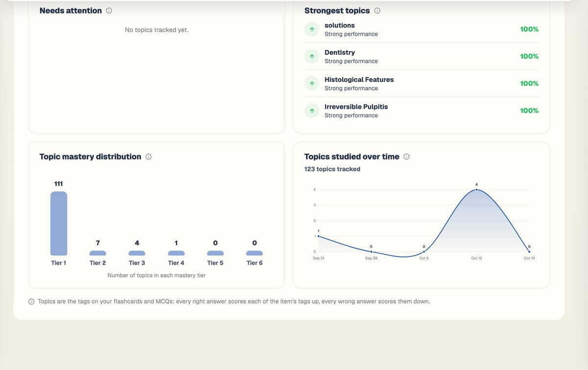Click the Tier 1 axis label
Viewport: 588px width, 370px height.
(59, 263)
